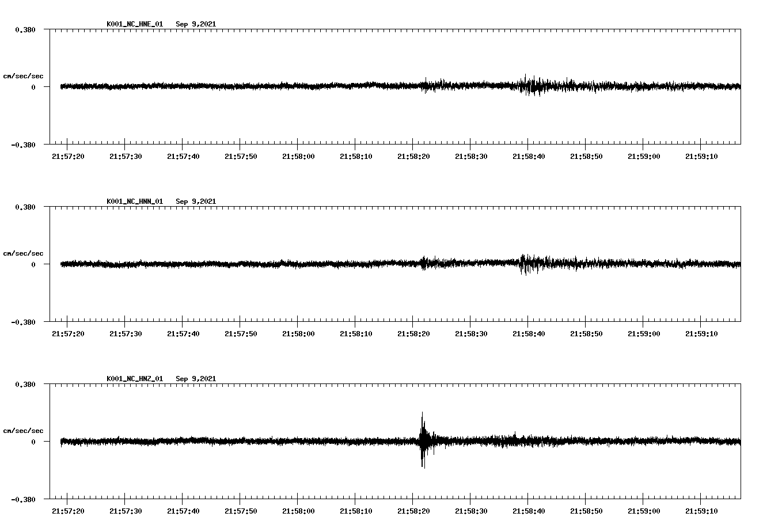The height and width of the screenshot is (532, 782).
Task: Click 21:58:50 time label under HNN plot
Action: click(586, 334)
